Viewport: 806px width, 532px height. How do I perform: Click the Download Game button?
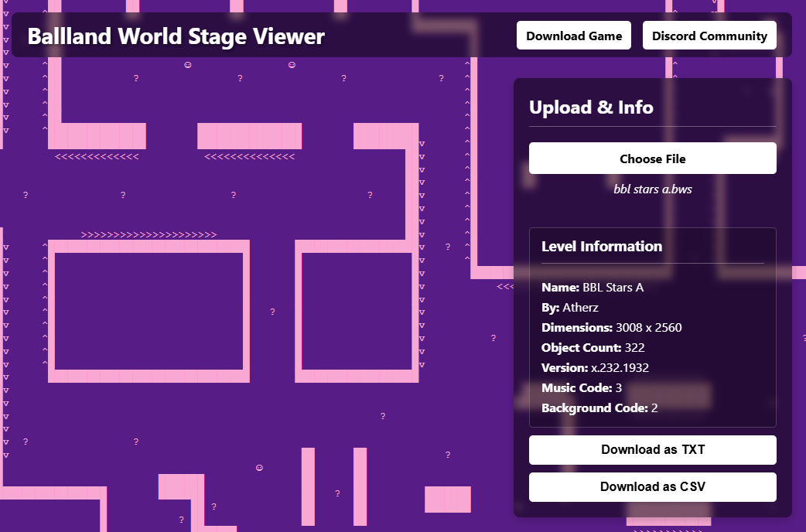[574, 36]
